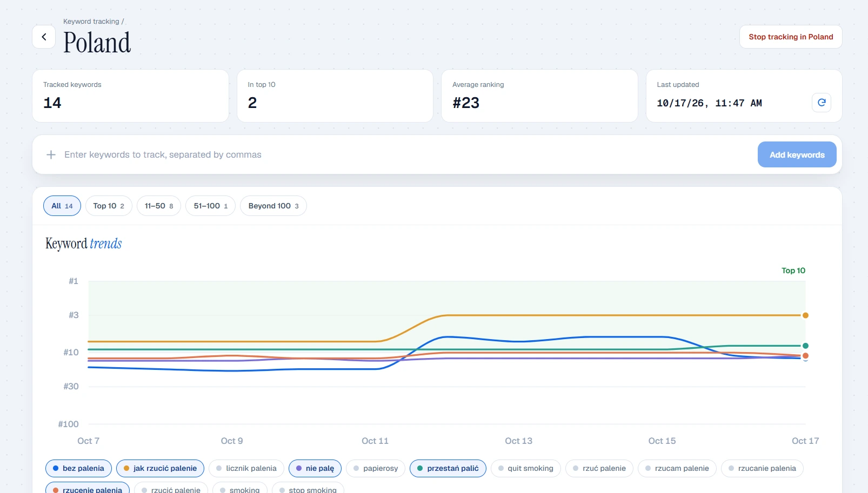Enable the smoking trend line
This screenshot has height=493, width=868.
coord(239,488)
